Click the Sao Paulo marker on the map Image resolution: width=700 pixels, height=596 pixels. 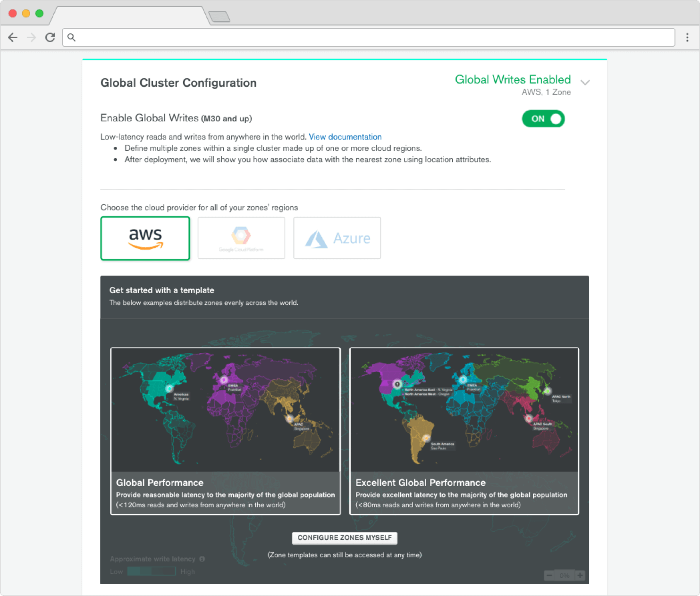tap(426, 438)
